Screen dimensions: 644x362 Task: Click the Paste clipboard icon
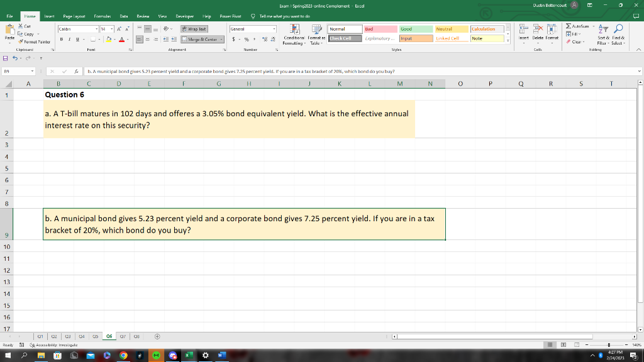point(9,30)
